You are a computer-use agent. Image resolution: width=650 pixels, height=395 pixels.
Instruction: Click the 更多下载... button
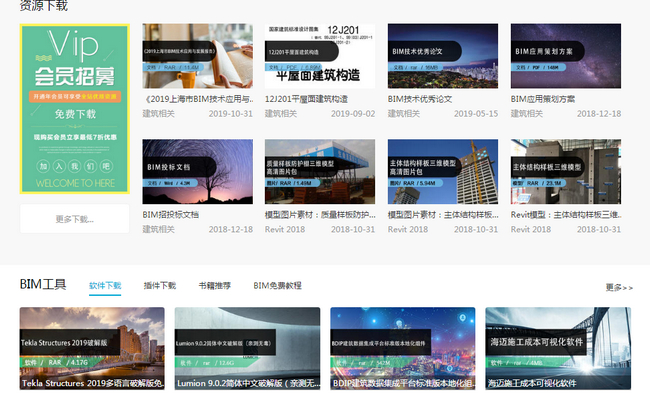click(x=75, y=219)
